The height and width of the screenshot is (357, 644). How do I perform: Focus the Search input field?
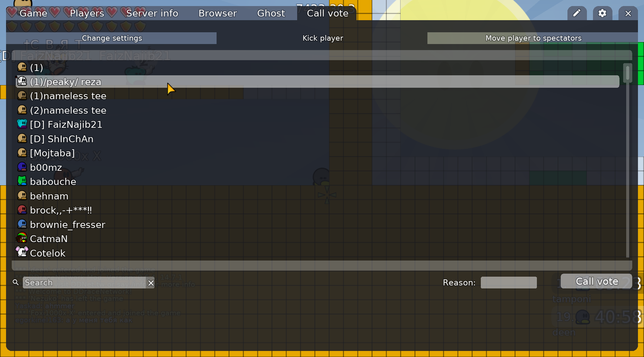pos(85,283)
